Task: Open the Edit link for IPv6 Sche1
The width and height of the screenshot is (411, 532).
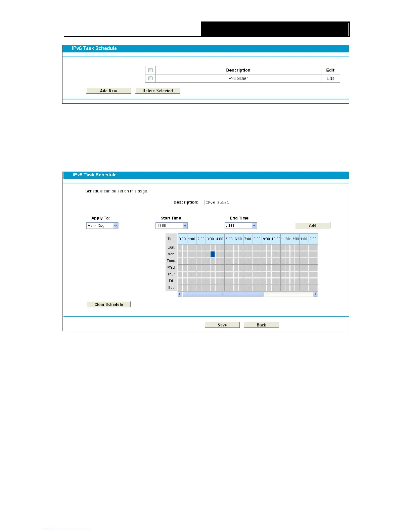Action: coord(330,78)
